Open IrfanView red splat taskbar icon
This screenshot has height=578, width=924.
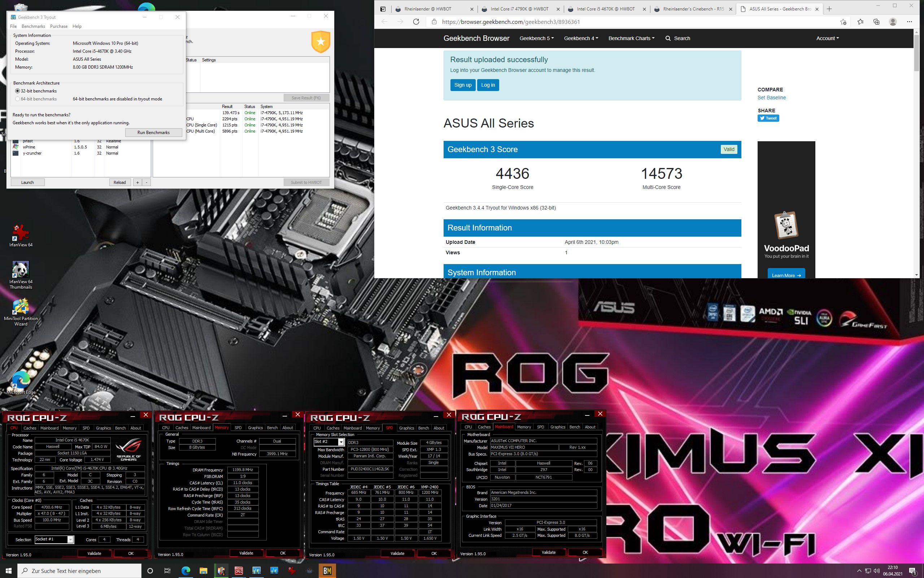pyautogui.click(x=292, y=571)
